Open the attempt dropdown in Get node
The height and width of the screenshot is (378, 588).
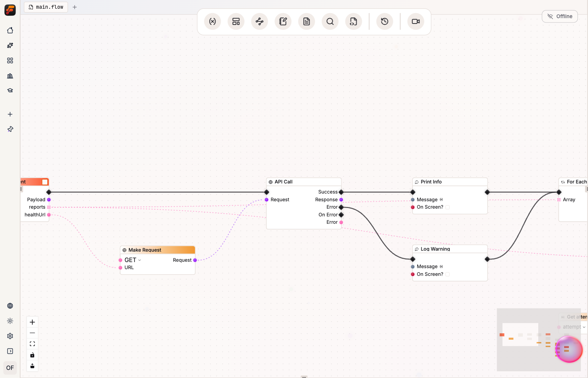coord(574,327)
